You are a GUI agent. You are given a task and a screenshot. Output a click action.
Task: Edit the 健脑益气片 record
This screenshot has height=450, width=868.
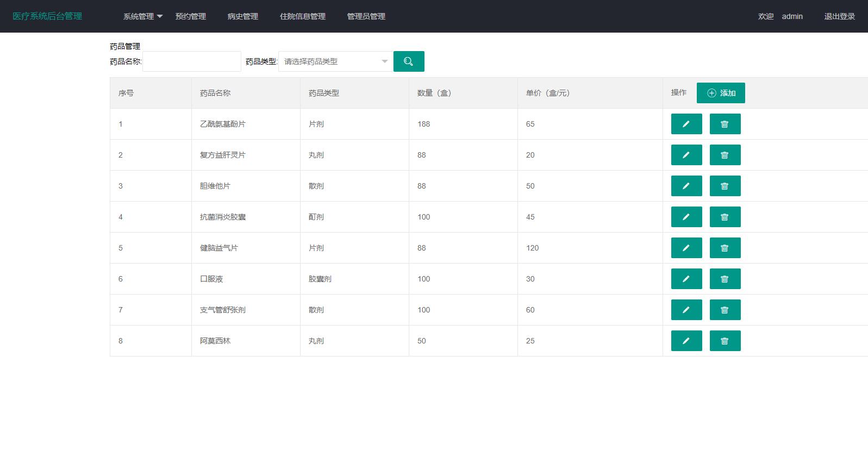[x=686, y=248]
